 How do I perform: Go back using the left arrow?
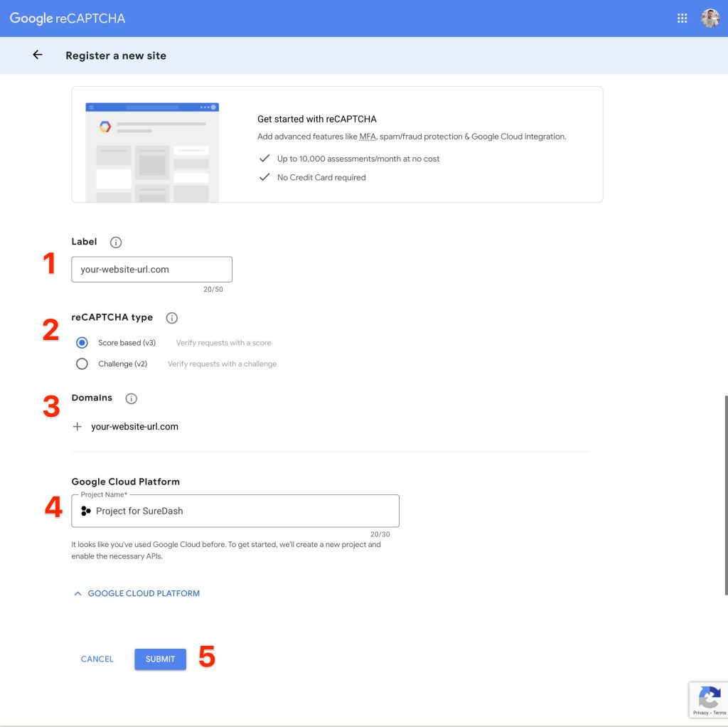click(x=38, y=55)
